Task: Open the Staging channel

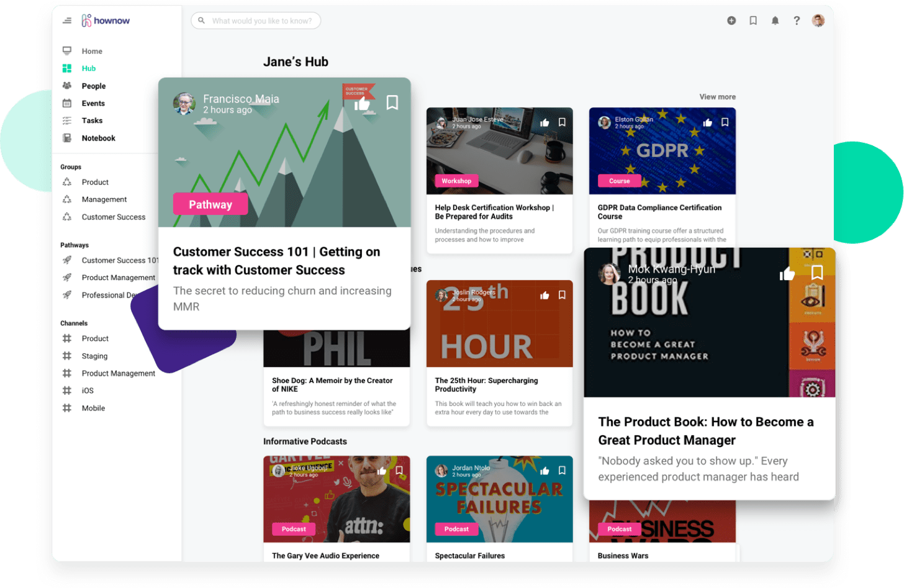Action: point(94,356)
